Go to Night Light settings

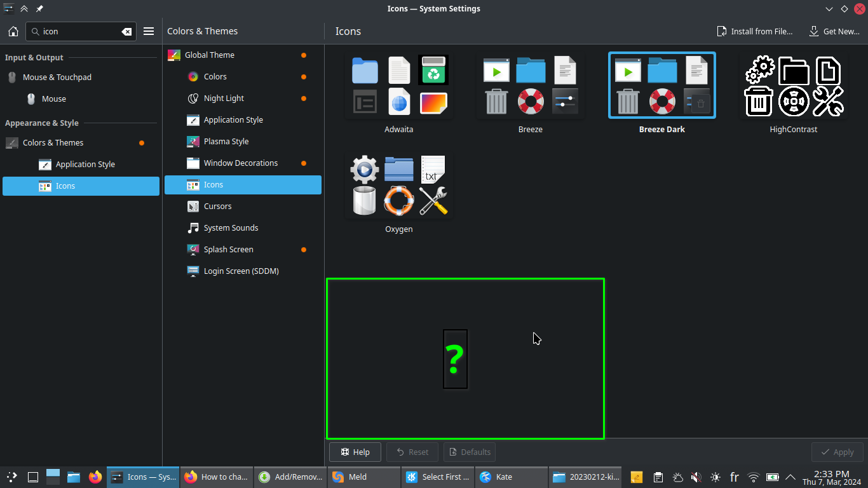pos(224,98)
